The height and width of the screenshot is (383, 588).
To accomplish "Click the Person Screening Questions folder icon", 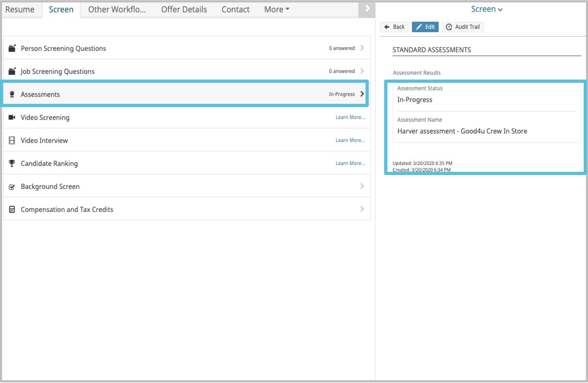I will [12, 48].
